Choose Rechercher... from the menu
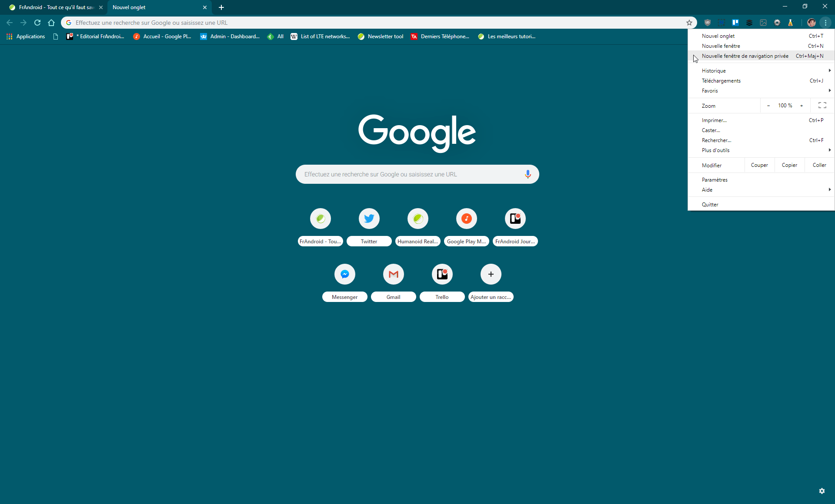835x504 pixels. tap(761, 140)
